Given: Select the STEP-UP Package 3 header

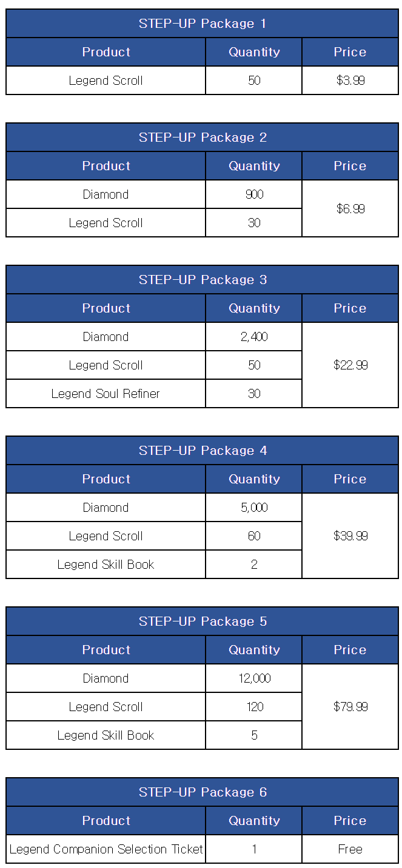Looking at the screenshot, I should click(203, 280).
